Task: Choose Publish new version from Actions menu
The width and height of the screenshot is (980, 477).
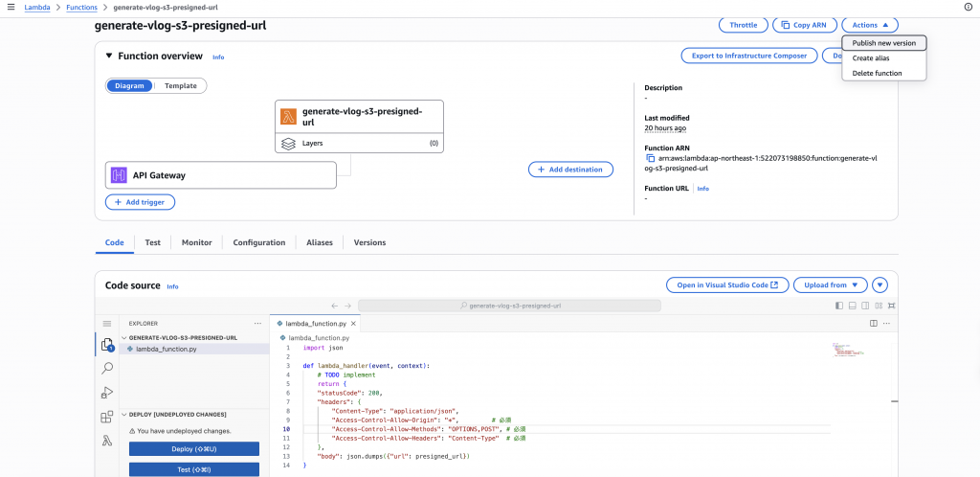Action: click(x=883, y=43)
